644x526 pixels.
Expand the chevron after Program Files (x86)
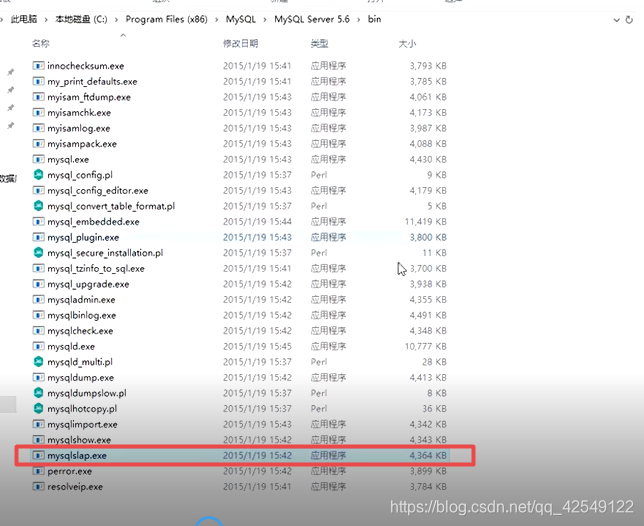216,19
